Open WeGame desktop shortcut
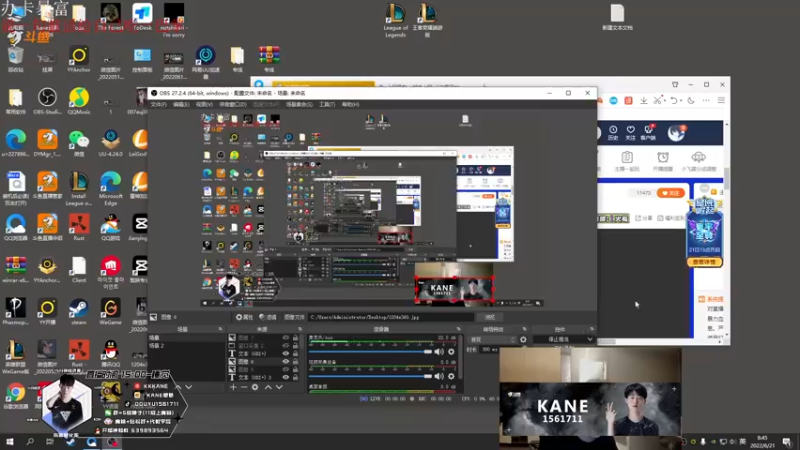 tap(110, 312)
